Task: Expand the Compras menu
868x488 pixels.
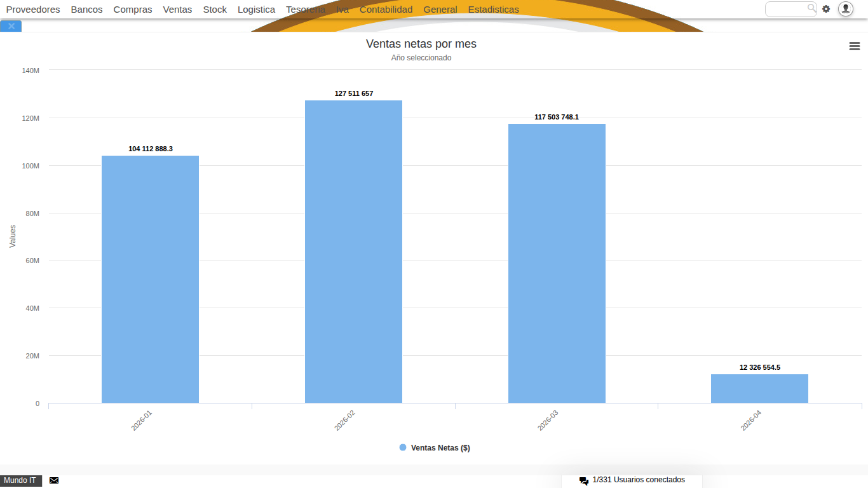Action: (133, 10)
